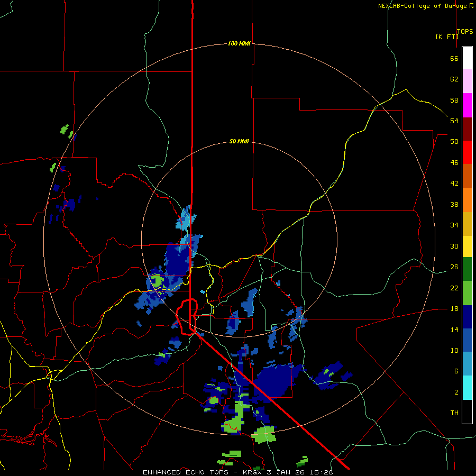Click the dark red legend swatch
This screenshot has width=476, height=476.
(x=467, y=129)
